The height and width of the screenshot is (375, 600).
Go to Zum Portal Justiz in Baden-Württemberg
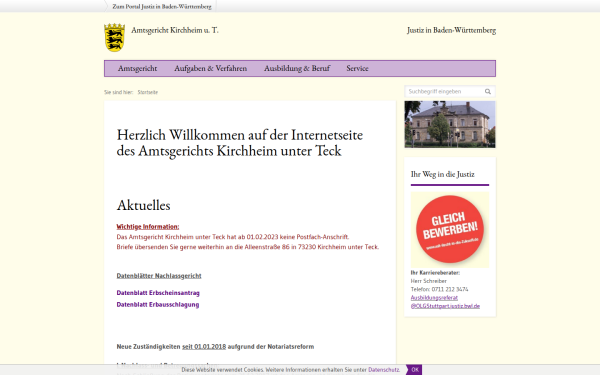[x=162, y=7]
